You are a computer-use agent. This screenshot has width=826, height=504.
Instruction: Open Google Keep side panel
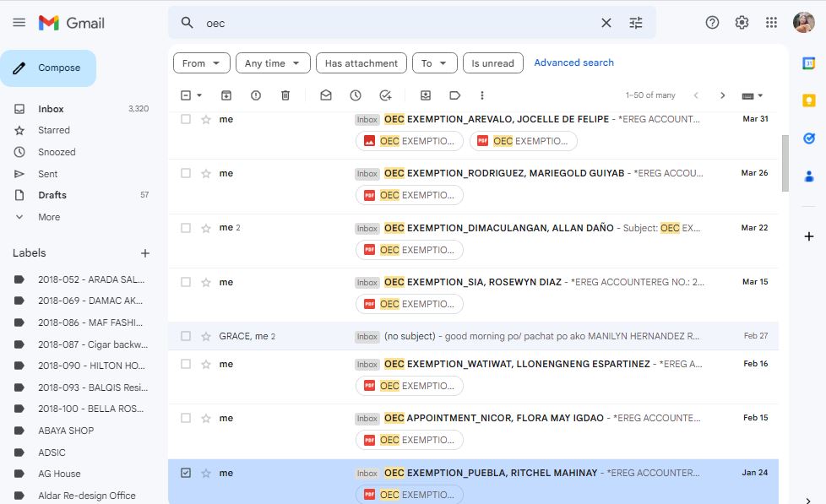pos(808,100)
